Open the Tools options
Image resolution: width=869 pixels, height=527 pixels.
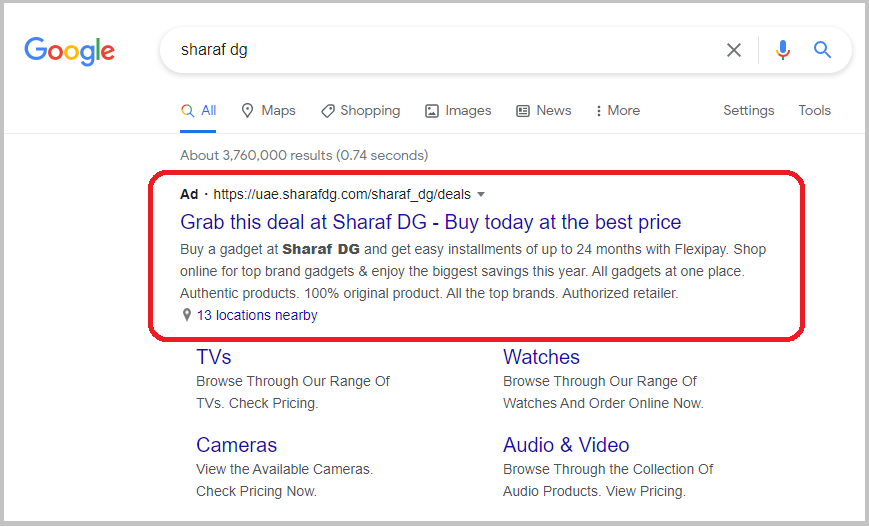point(814,110)
